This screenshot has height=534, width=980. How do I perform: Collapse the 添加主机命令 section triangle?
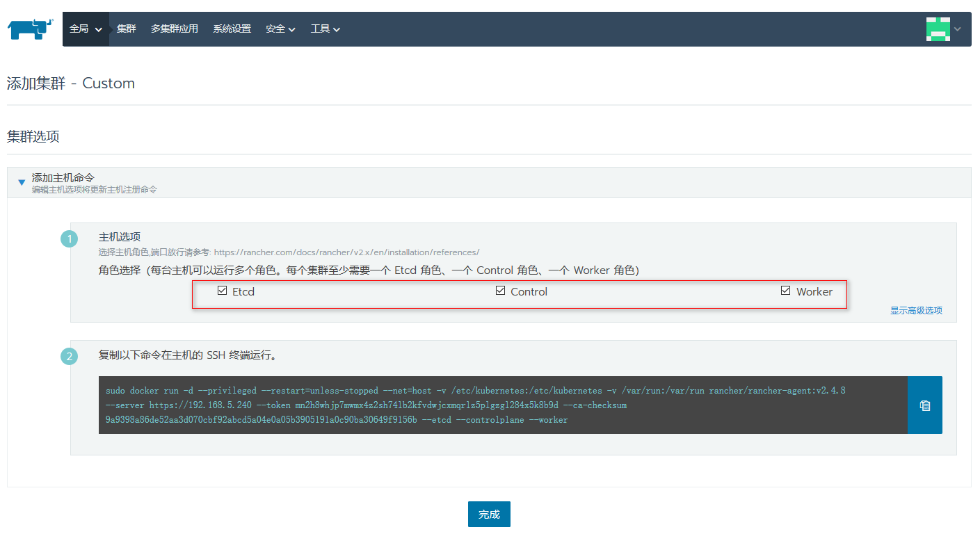[x=22, y=182]
